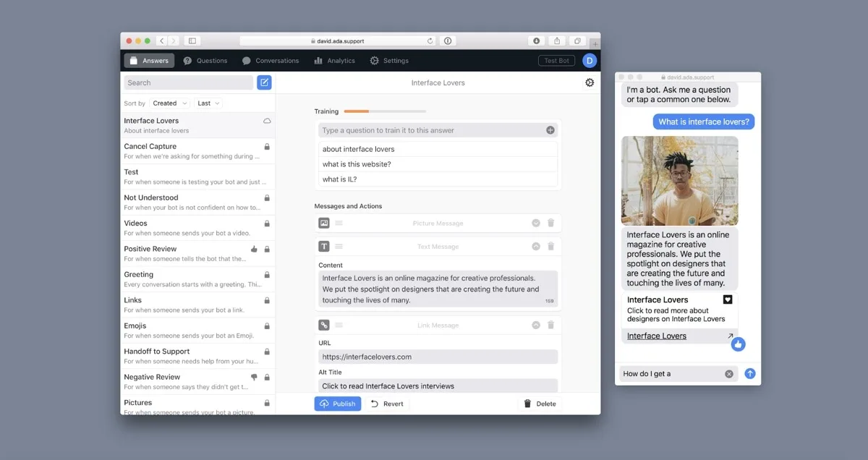The image size is (868, 460).
Task: Click the heart logo on Interface Lovers link card
Action: point(728,299)
